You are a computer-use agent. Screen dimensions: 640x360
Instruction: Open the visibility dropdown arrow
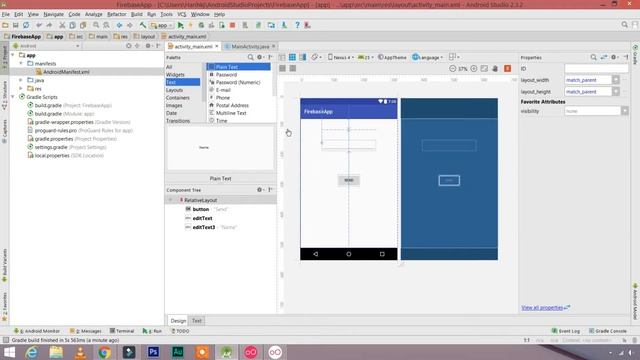(624, 111)
